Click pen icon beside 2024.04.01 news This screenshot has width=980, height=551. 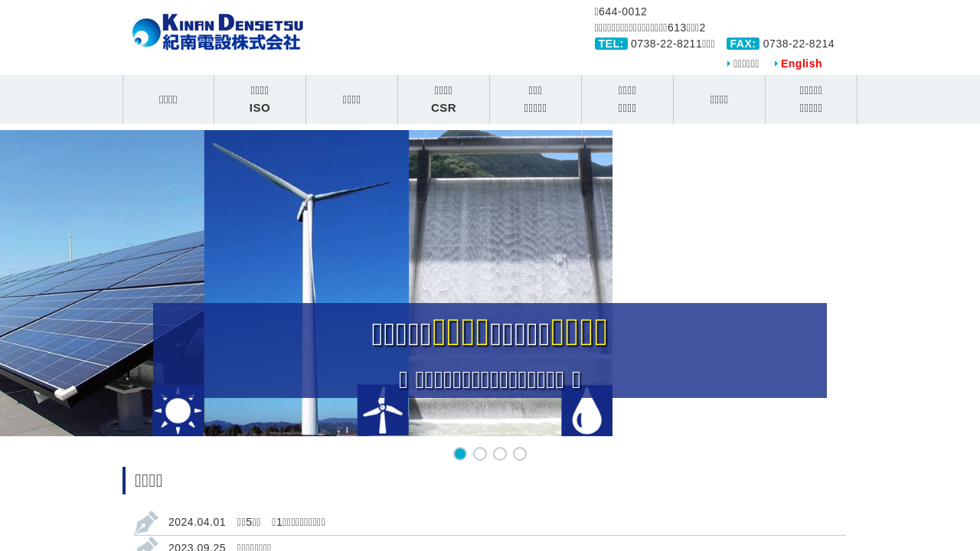pyautogui.click(x=145, y=523)
